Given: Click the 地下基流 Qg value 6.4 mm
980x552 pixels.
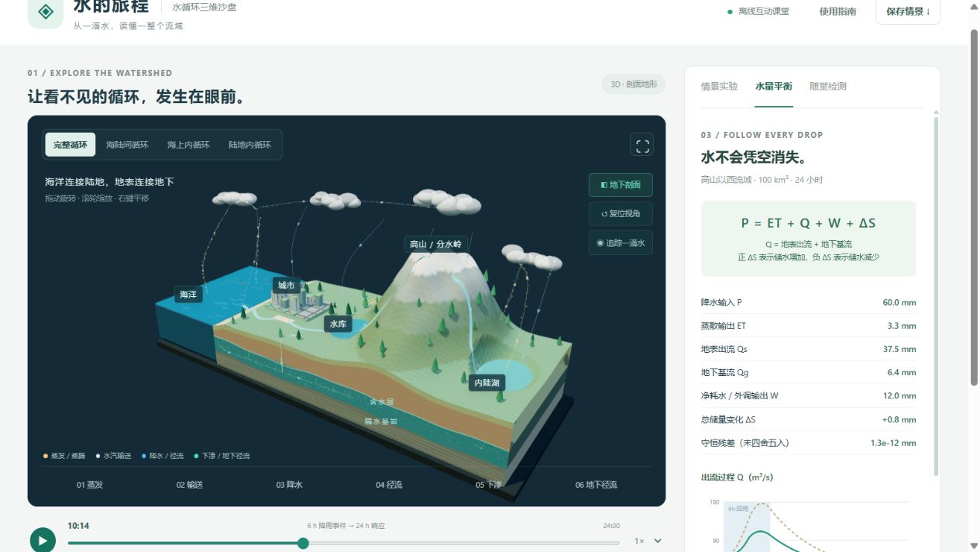Looking at the screenshot, I should coord(902,372).
